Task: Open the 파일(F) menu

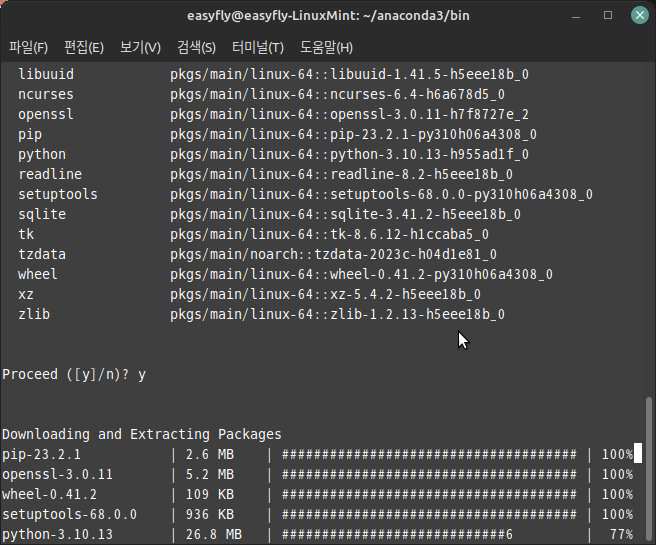Action: tap(28, 47)
